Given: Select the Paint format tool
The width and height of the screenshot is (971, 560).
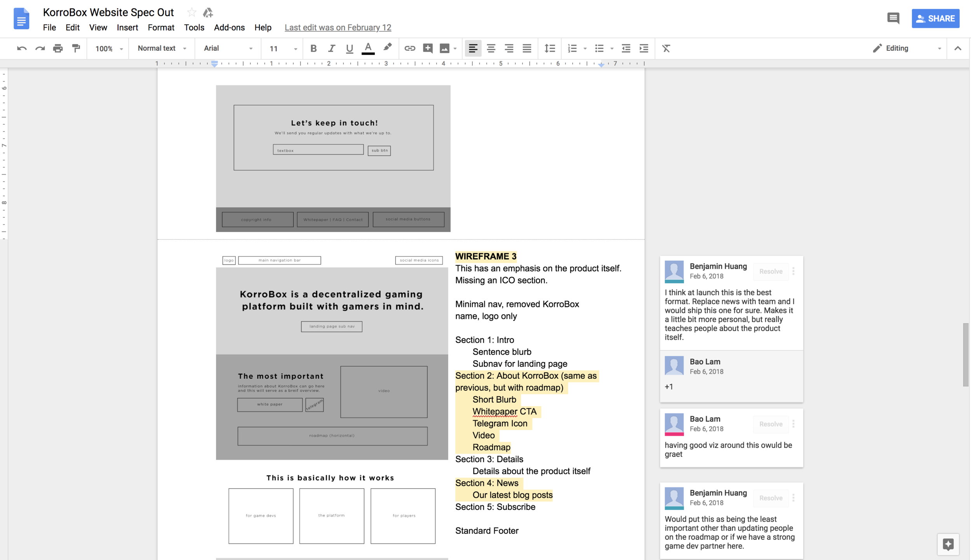Looking at the screenshot, I should click(x=76, y=49).
